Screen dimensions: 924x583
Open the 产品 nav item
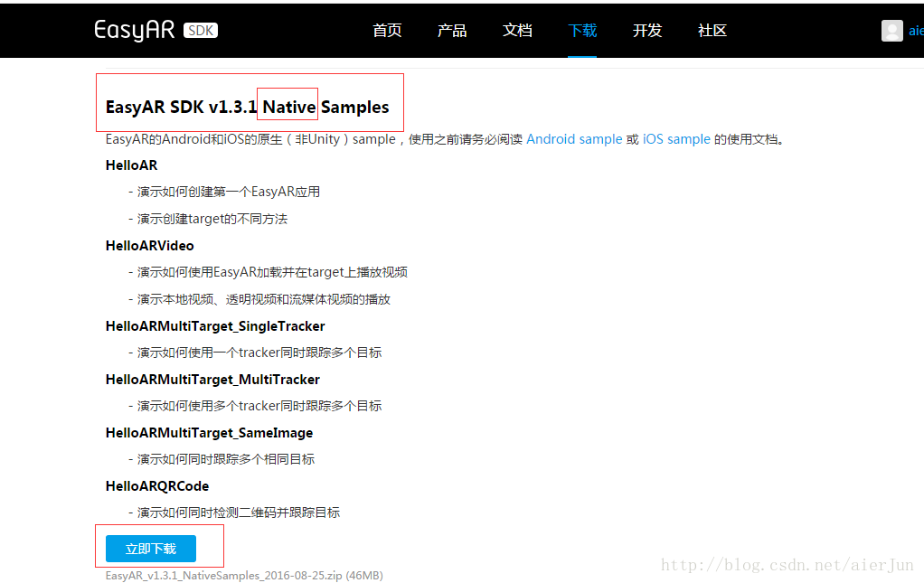(x=452, y=31)
